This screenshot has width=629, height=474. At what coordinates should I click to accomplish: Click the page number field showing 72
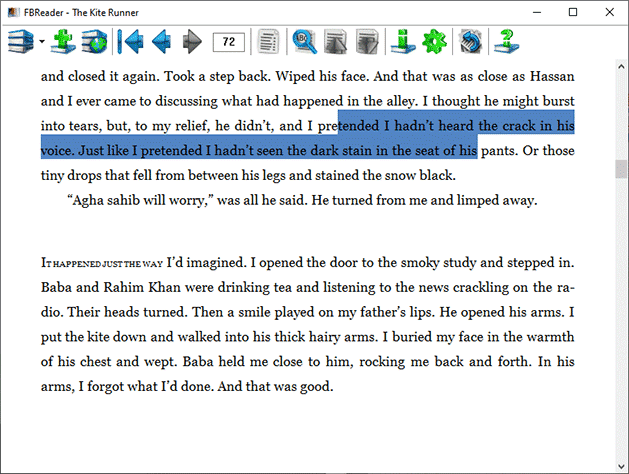(229, 42)
